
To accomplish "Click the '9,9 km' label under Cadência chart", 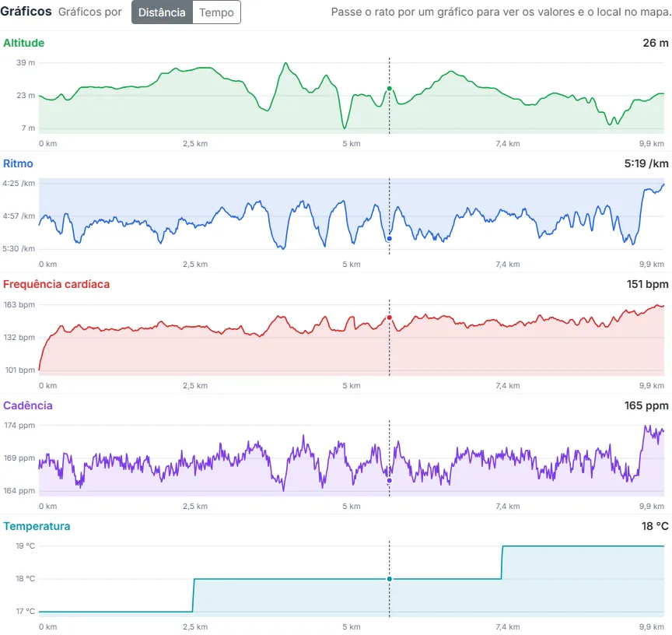I will click(x=652, y=506).
